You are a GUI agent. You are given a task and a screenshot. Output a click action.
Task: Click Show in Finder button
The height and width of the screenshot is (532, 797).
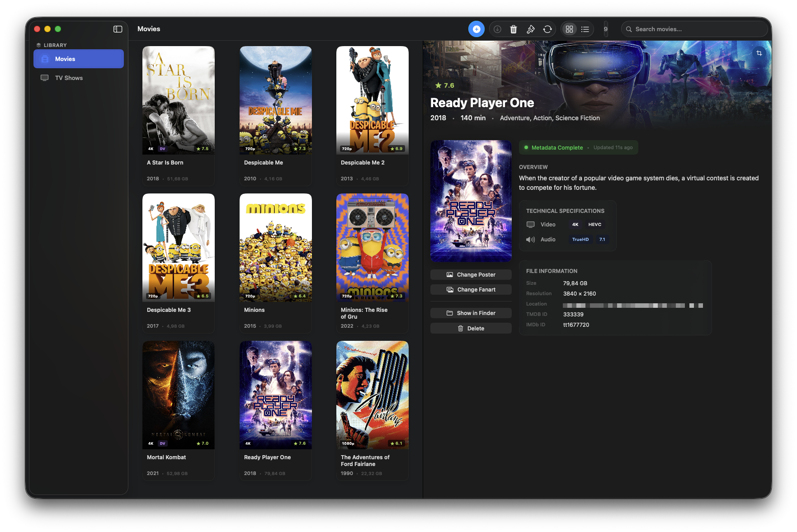click(x=471, y=313)
